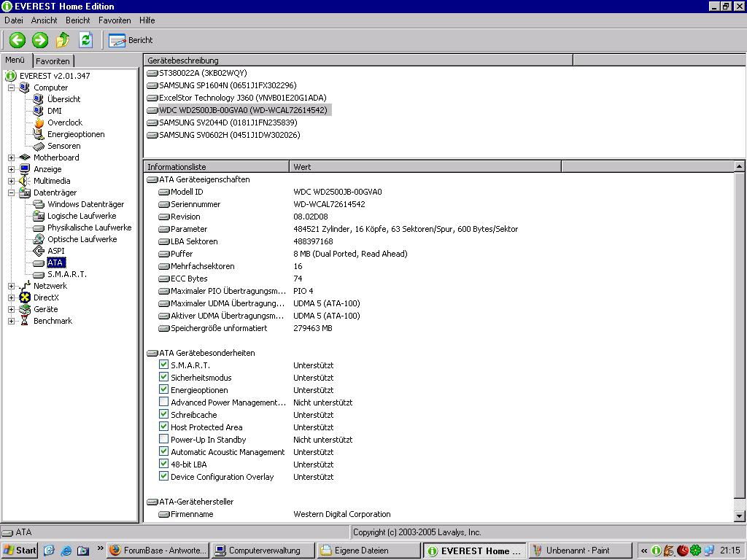Collapse the Computer tree node
This screenshot has width=747, height=560.
[x=12, y=87]
